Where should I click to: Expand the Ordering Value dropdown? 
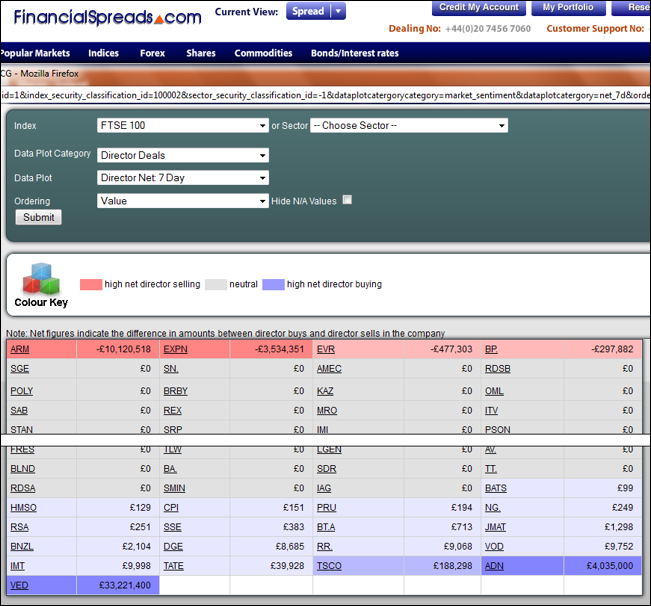point(183,201)
